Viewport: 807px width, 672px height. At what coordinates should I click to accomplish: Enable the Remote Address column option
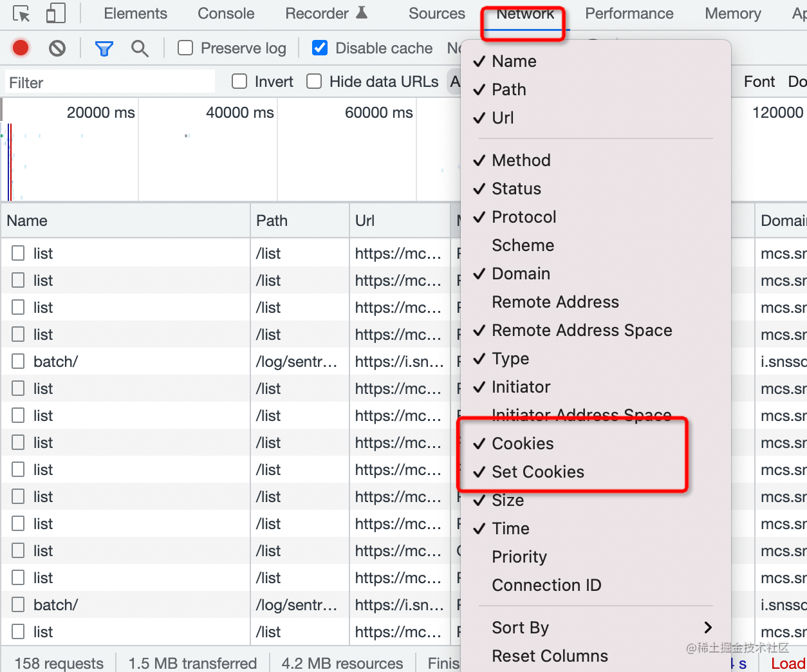[x=555, y=302]
